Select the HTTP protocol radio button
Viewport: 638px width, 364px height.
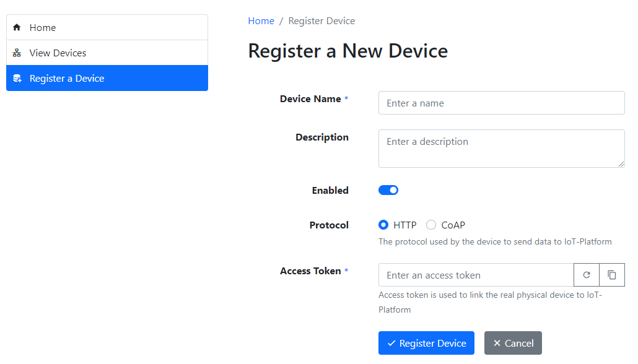pyautogui.click(x=383, y=225)
